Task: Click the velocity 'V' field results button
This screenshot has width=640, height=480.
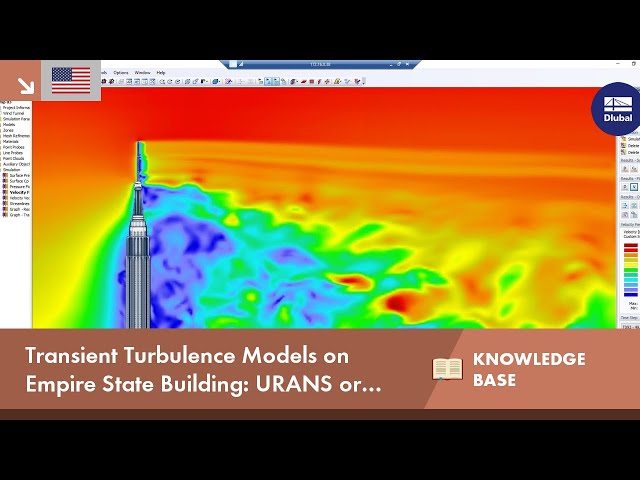Action: (x=634, y=187)
